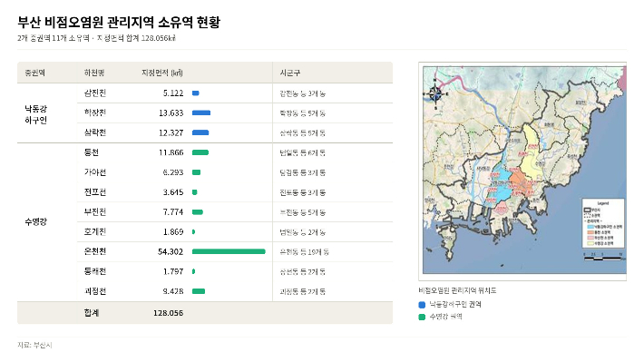Click the blue bar next to 13.633
Image resolution: width=644 pixels, height=362 pixels.
(201, 113)
